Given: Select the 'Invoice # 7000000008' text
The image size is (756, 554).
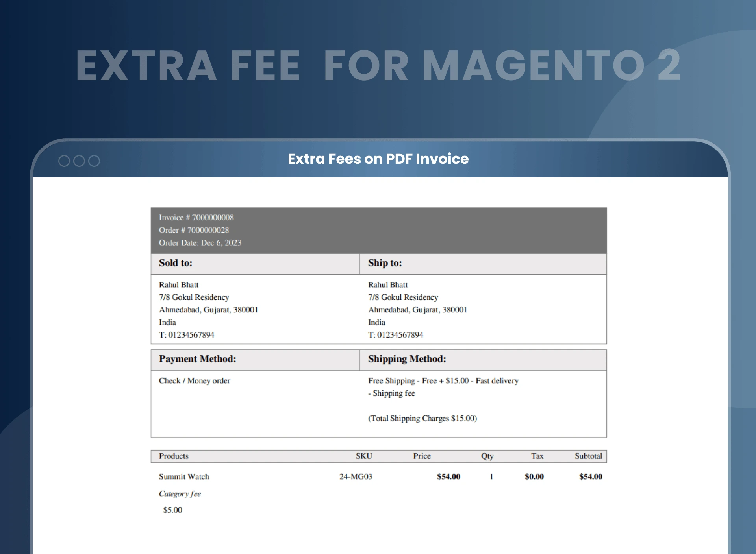Looking at the screenshot, I should (196, 218).
